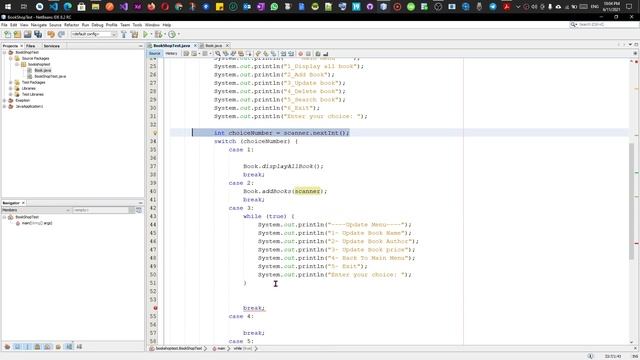Close the Navigator panel tab

tap(23, 203)
